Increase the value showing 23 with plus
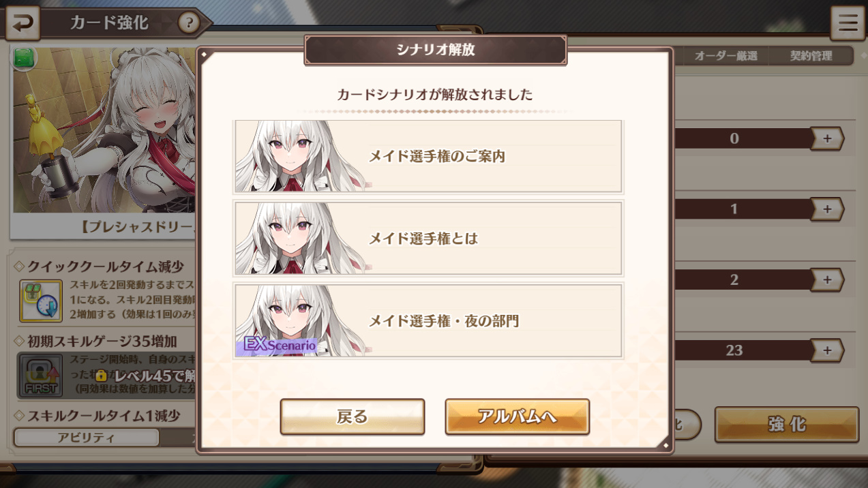868x488 pixels. 827,350
